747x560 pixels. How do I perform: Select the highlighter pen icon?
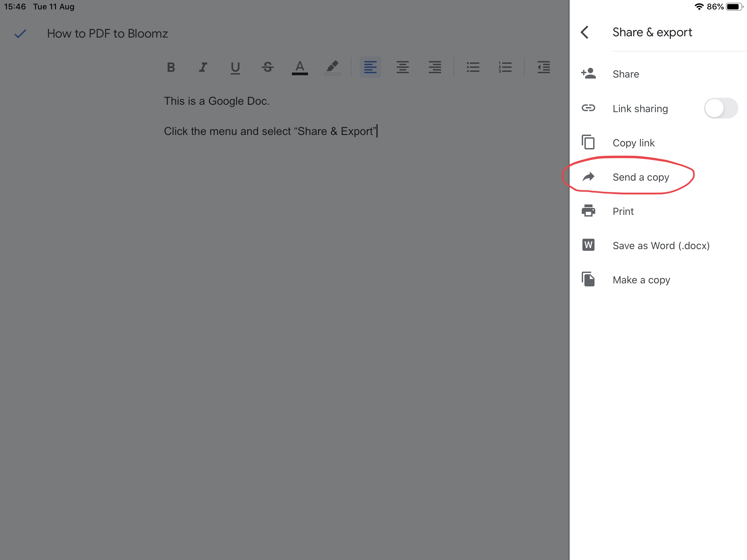pyautogui.click(x=332, y=67)
